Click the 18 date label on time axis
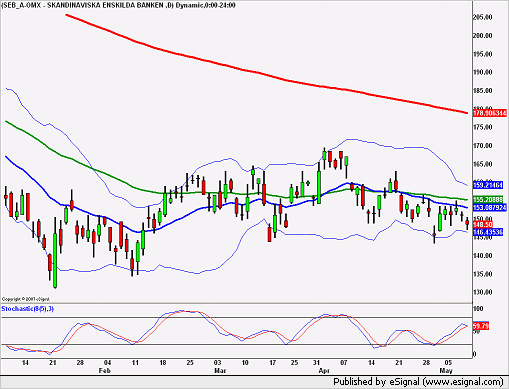This screenshot has height=389, width=509. tap(163, 363)
